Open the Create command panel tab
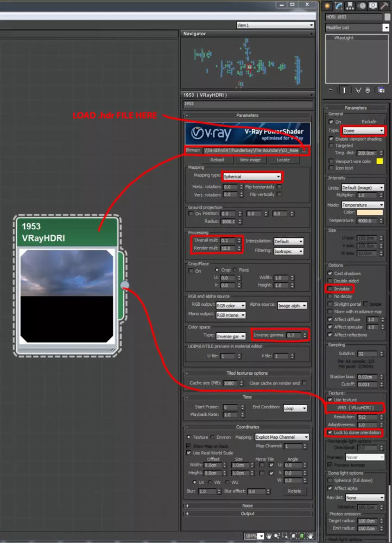Viewport: 392px width, 543px height. 327,6
